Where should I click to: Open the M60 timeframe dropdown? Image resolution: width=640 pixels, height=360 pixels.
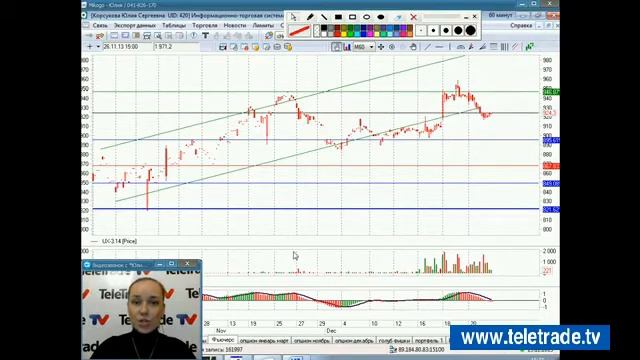[364, 47]
